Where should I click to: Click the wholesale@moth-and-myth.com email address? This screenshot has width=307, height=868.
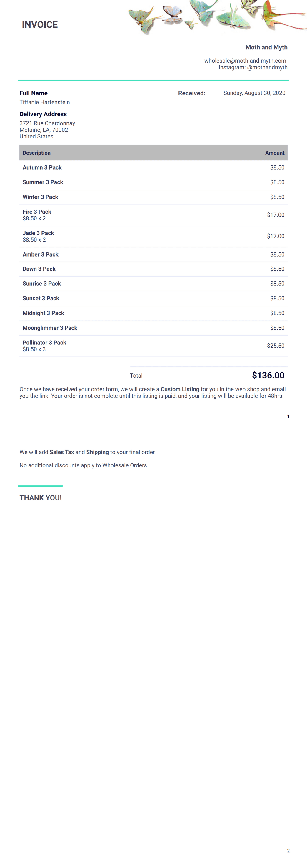coord(245,61)
